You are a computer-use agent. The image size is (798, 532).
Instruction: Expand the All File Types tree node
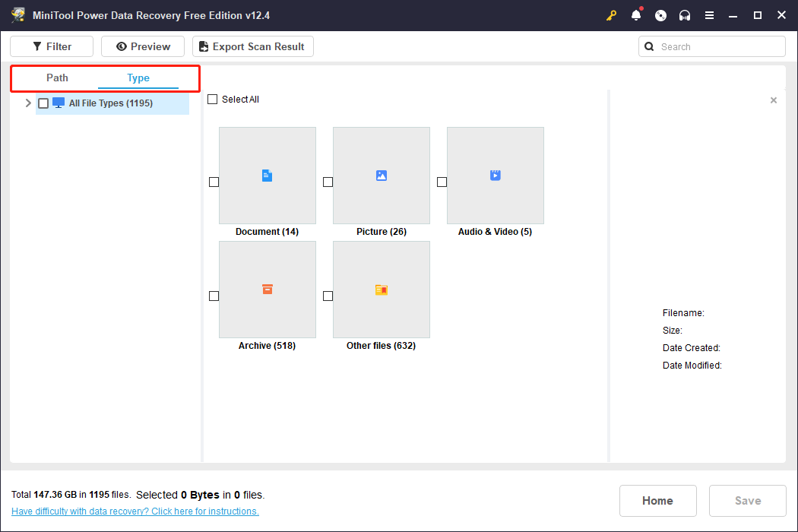tap(28, 103)
